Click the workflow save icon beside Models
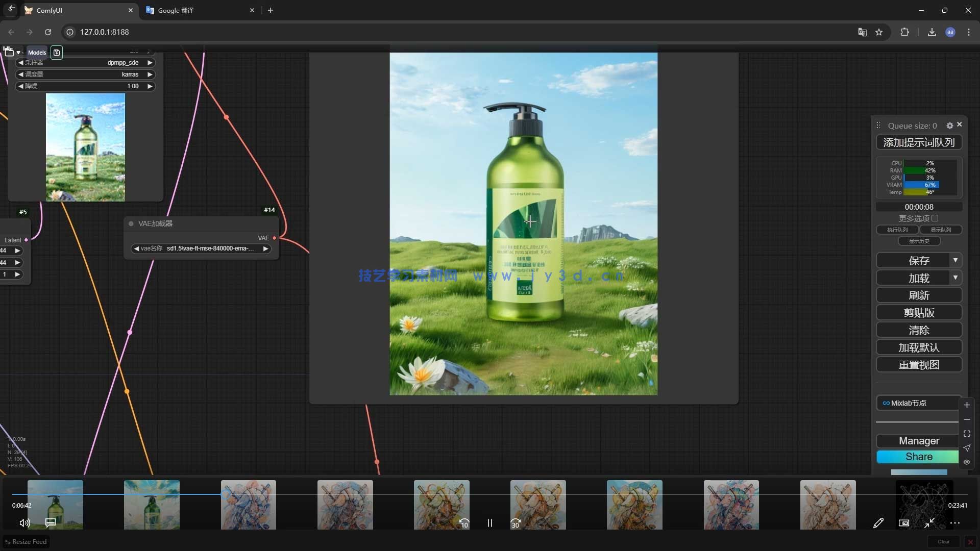Viewport: 980px width, 551px height. (x=57, y=53)
